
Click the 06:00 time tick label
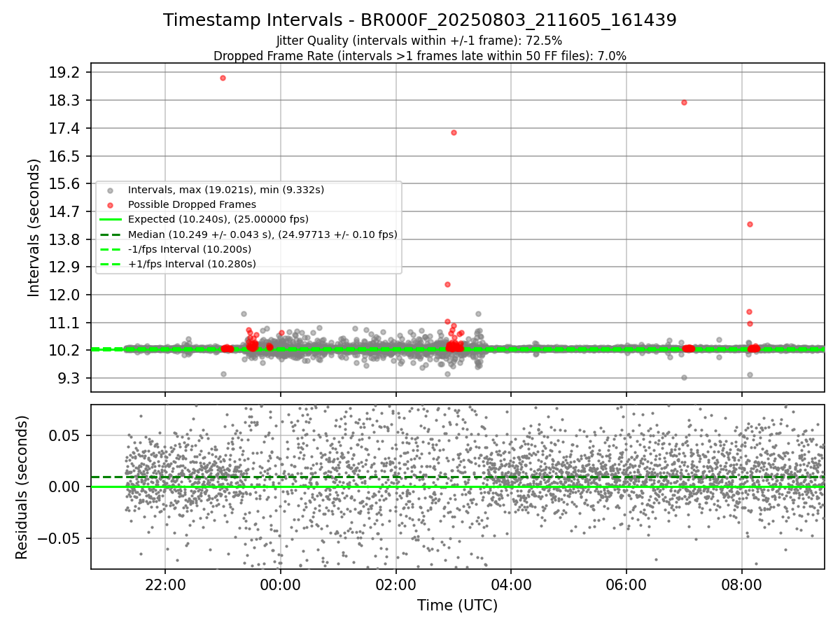point(626,584)
